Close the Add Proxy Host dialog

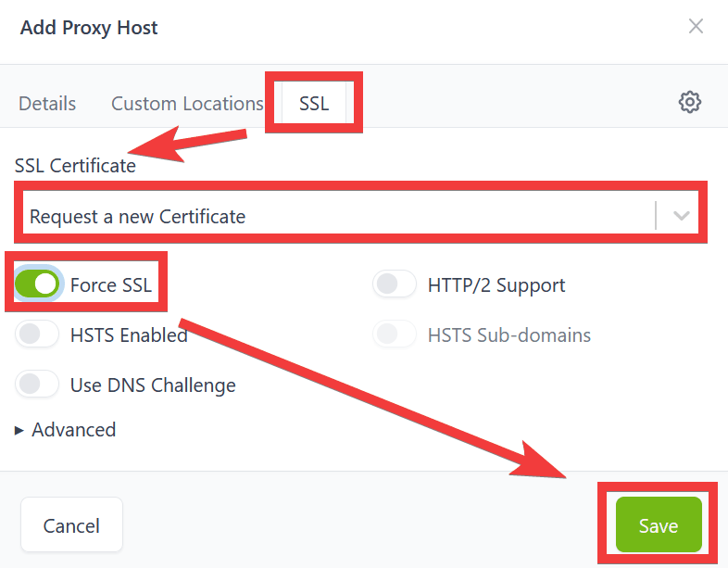click(x=696, y=27)
